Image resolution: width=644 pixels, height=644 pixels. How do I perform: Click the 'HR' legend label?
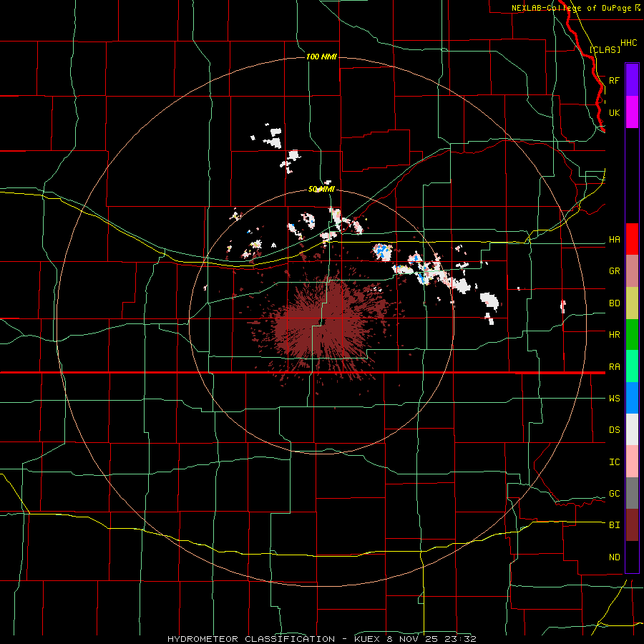point(614,335)
